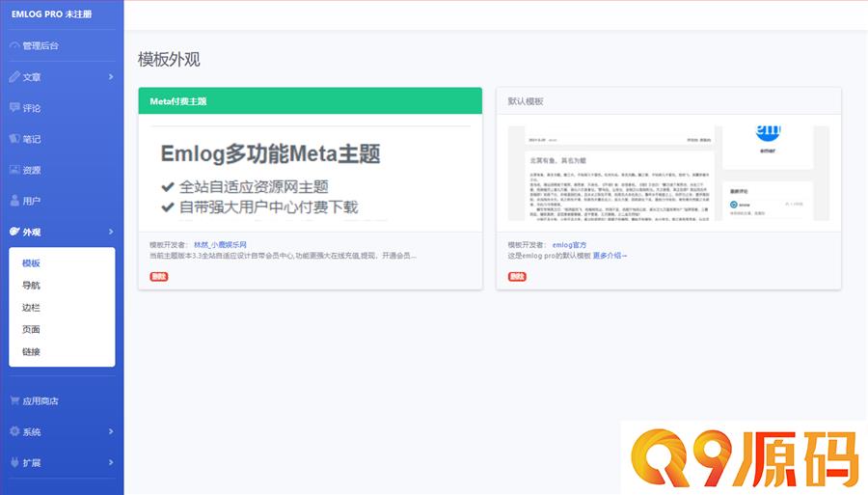Click the gear icon beside 系统
This screenshot has height=495, width=868.
pos(14,430)
